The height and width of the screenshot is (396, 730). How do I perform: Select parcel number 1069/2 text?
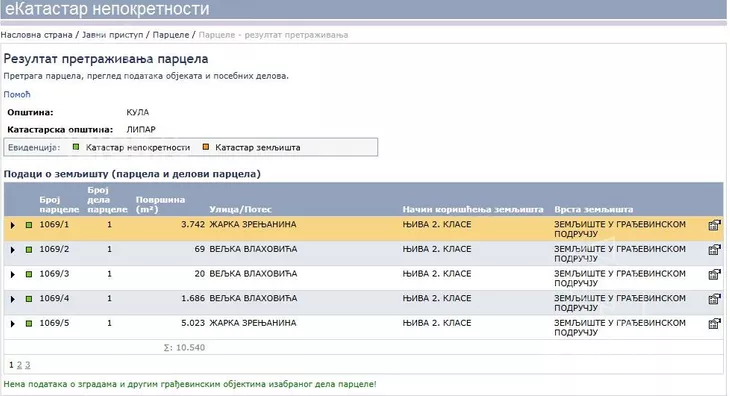54,249
